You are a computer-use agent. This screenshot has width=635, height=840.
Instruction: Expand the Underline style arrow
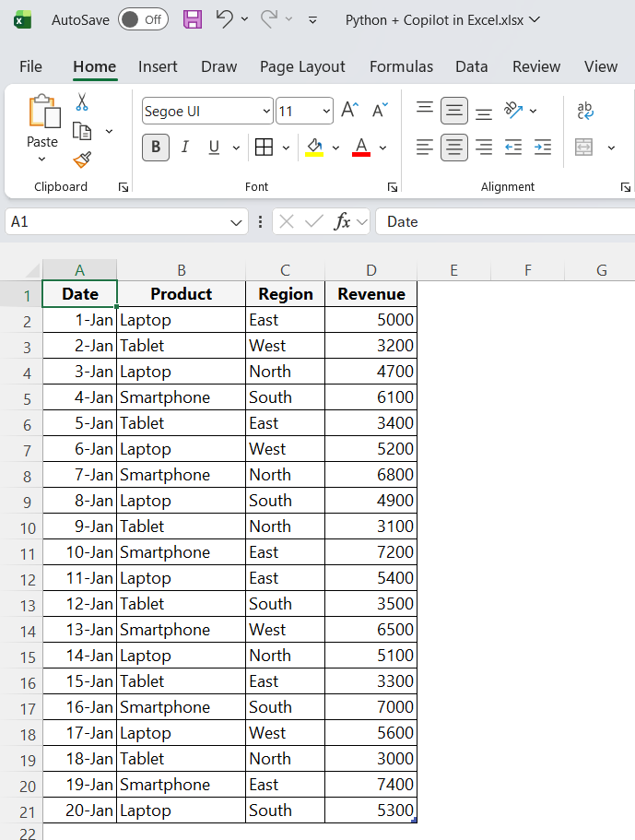(236, 148)
